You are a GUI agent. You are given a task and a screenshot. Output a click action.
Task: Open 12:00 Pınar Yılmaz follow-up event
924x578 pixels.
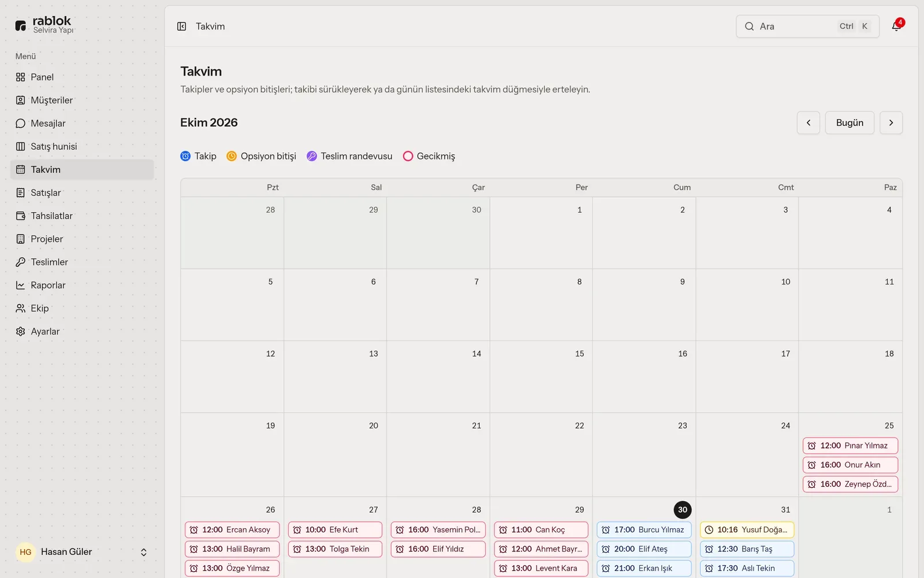tap(850, 446)
